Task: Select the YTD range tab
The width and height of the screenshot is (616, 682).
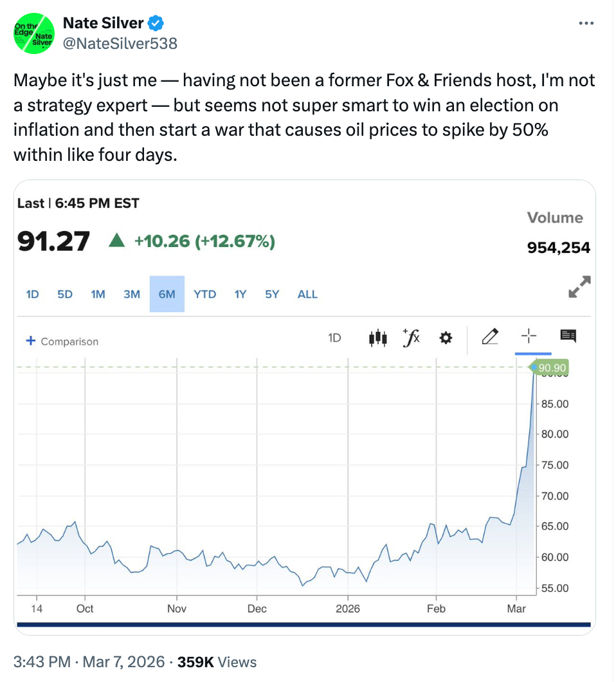Action: point(204,294)
